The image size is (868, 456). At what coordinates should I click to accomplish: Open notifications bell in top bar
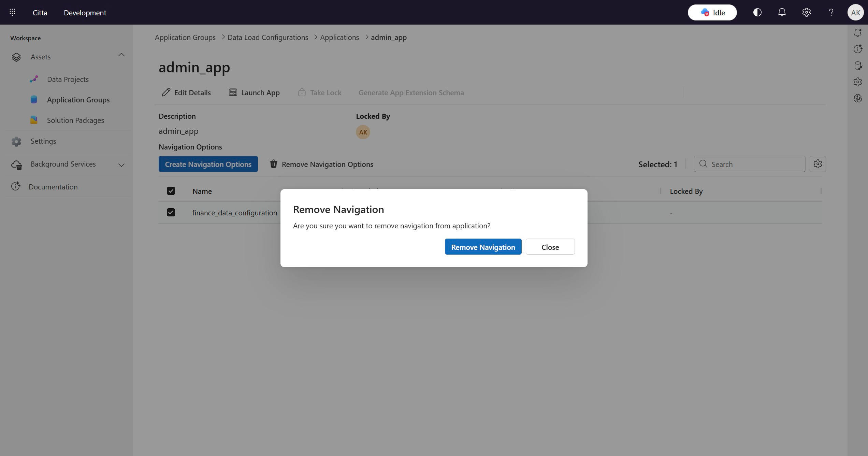pyautogui.click(x=782, y=12)
